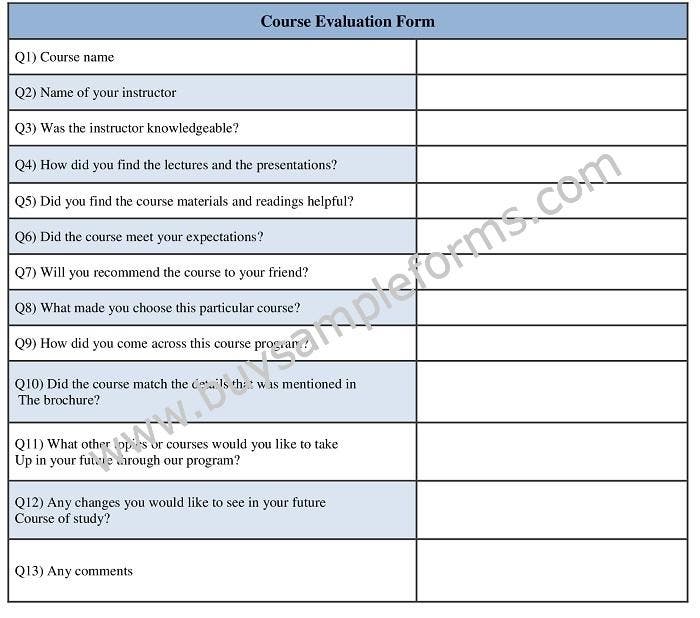700x618 pixels.
Task: Click answer cell for recommend to friend
Action: (x=552, y=272)
